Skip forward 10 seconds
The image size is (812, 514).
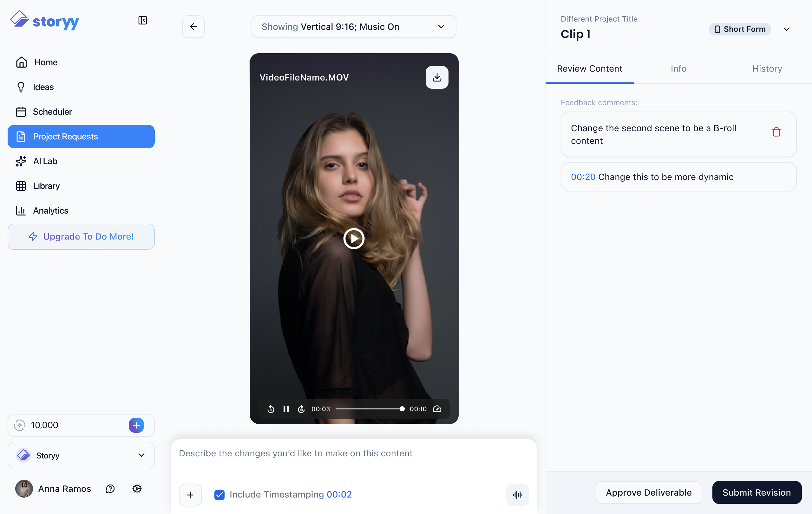[x=301, y=409]
